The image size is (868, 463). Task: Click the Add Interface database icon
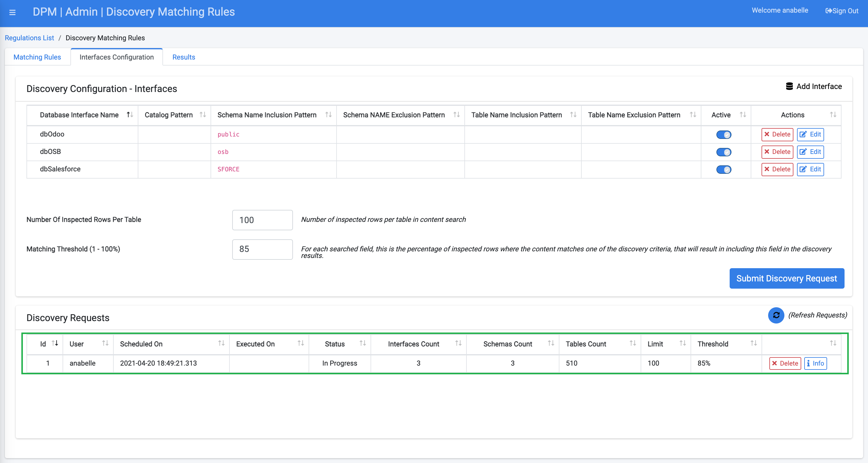pyautogui.click(x=789, y=86)
